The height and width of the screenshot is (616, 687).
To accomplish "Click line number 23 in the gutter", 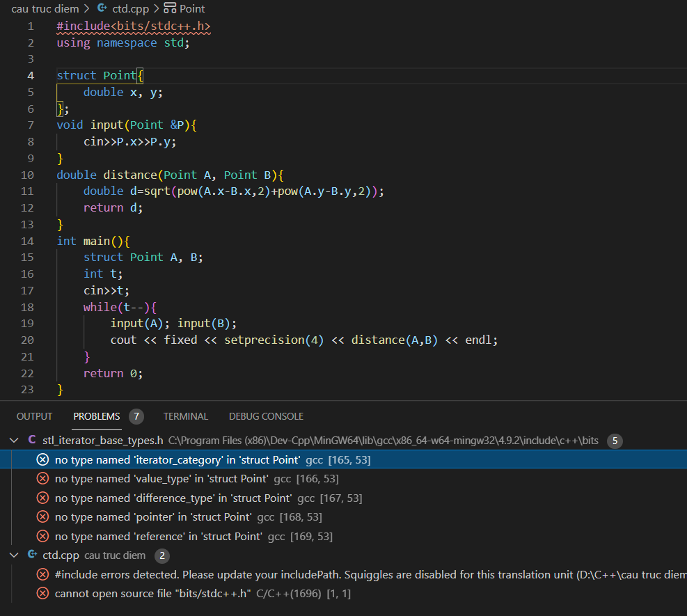I will point(27,390).
